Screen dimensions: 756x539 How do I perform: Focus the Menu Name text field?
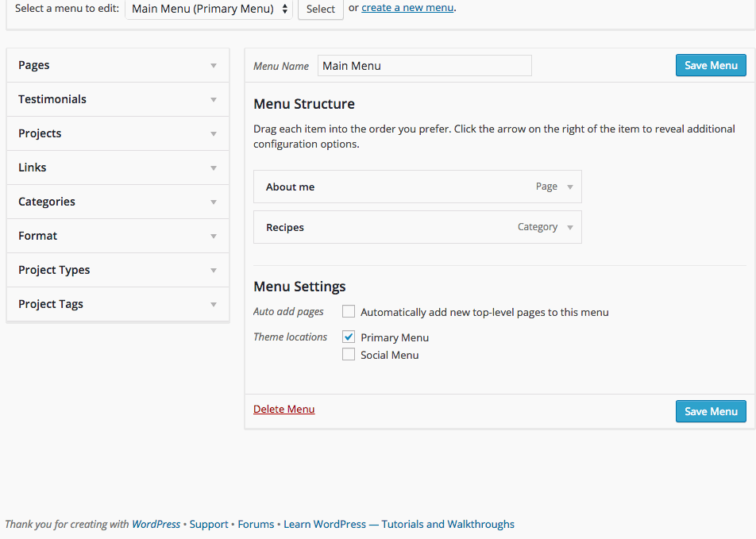424,66
